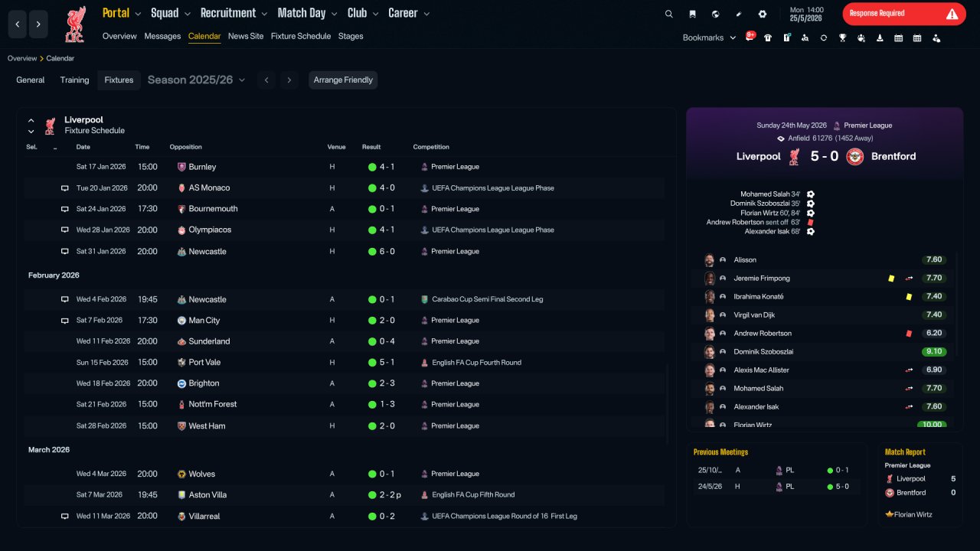Click the Response Required button

pyautogui.click(x=904, y=14)
